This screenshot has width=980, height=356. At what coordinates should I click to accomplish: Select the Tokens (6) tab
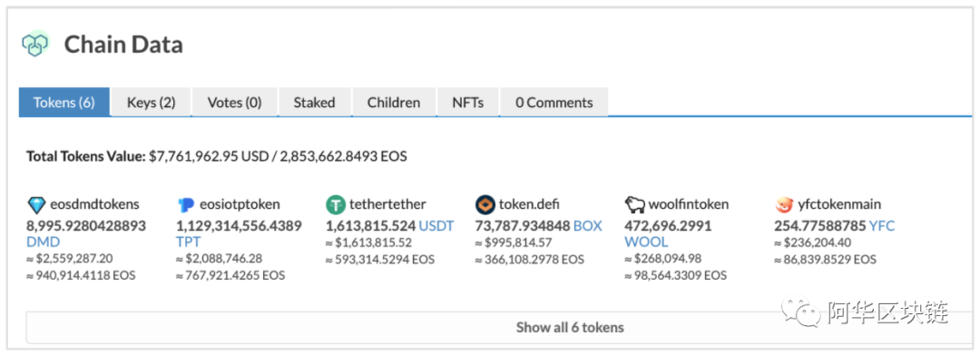click(x=64, y=102)
